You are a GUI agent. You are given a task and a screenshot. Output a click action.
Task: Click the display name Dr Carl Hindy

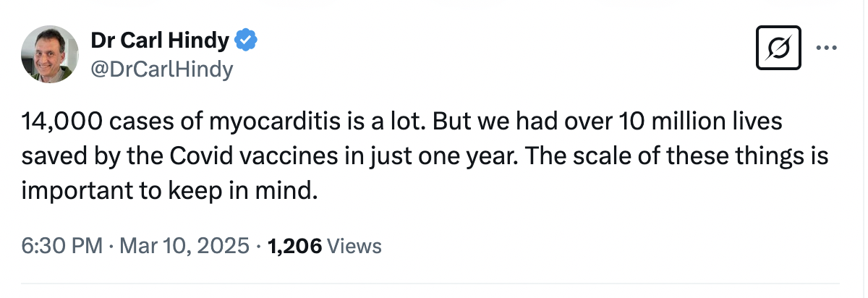click(x=159, y=41)
